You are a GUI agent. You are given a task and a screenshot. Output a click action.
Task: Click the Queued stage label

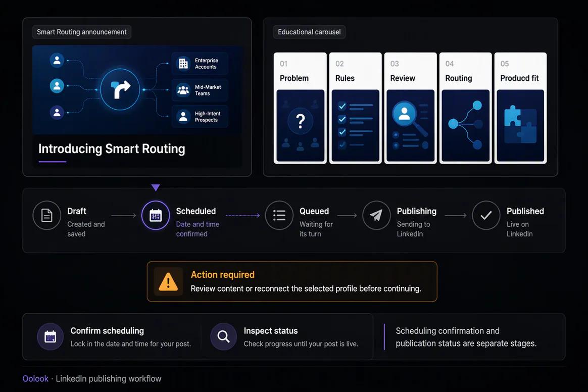[314, 211]
